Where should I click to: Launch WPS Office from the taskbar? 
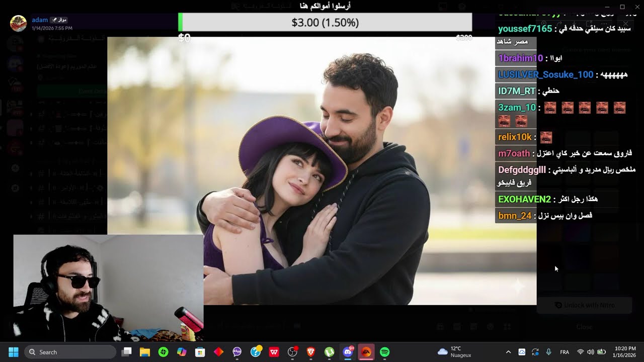click(x=274, y=352)
